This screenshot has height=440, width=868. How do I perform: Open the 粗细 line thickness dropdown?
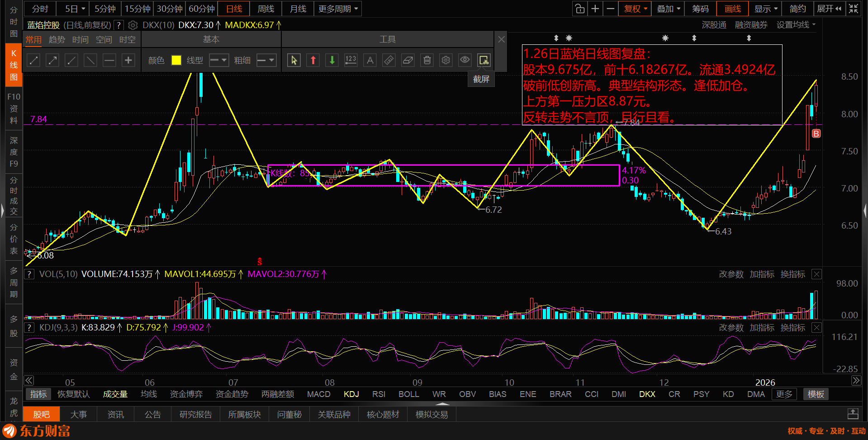click(x=266, y=60)
